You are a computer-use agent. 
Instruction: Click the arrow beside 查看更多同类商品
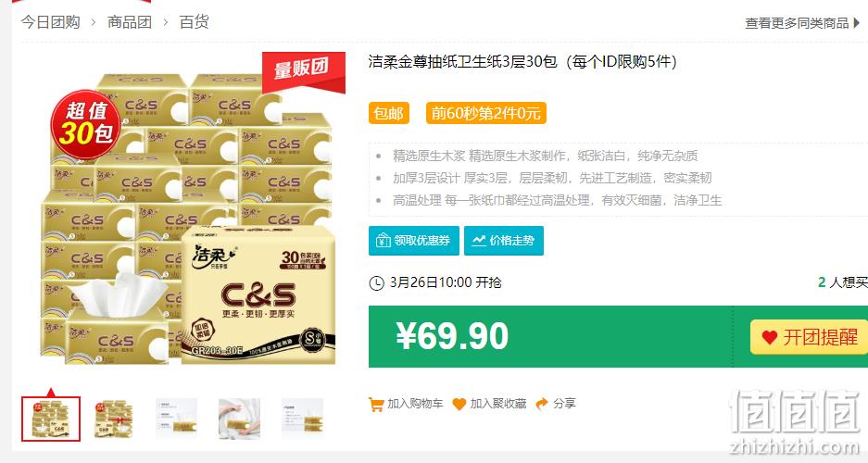pyautogui.click(x=857, y=22)
